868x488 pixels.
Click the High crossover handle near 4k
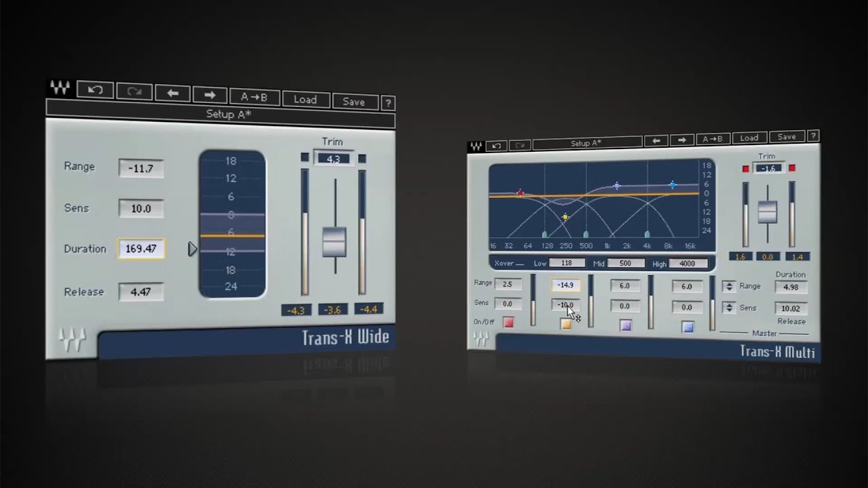tap(647, 234)
